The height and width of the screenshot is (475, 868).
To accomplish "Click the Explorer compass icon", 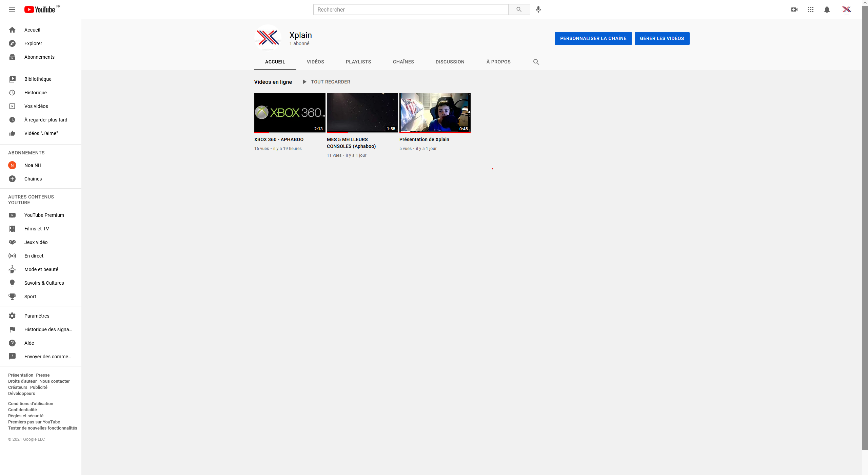I will pyautogui.click(x=12, y=43).
